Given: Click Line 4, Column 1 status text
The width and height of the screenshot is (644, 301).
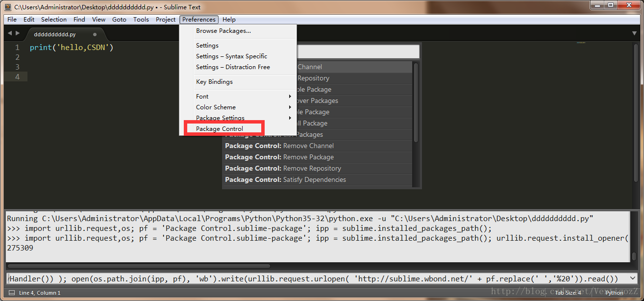Looking at the screenshot, I should pos(40,293).
